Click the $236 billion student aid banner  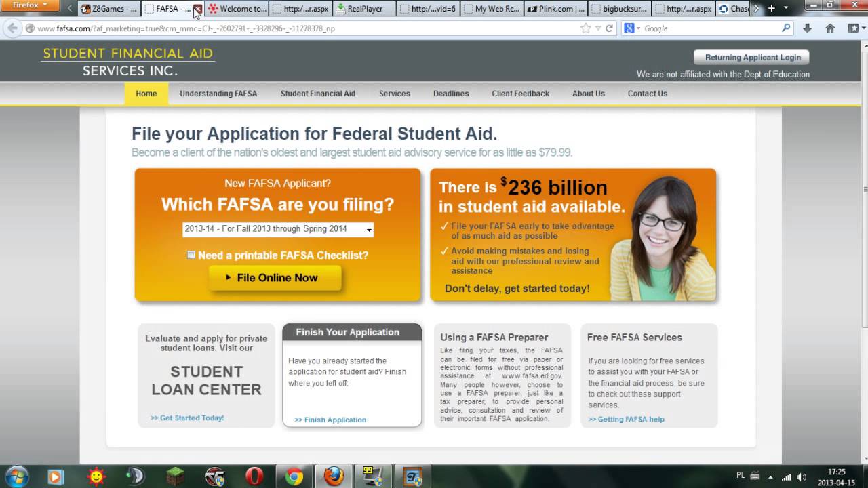click(574, 235)
